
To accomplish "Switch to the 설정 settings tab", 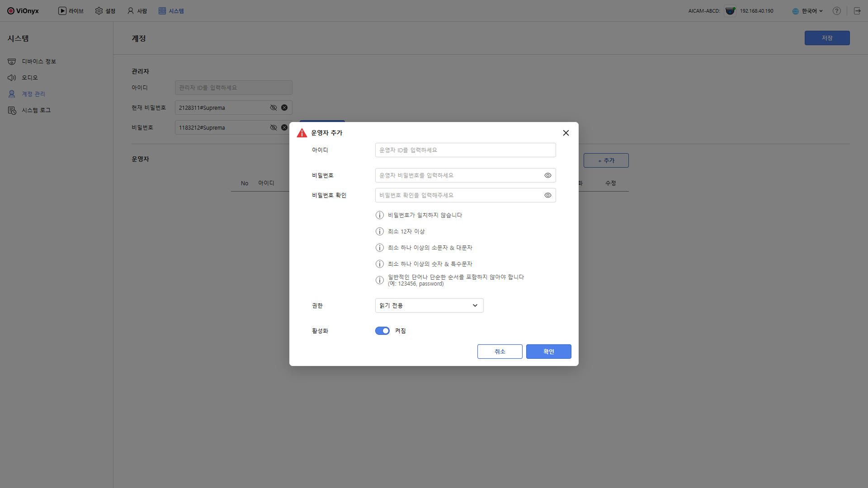I will 105,11.
